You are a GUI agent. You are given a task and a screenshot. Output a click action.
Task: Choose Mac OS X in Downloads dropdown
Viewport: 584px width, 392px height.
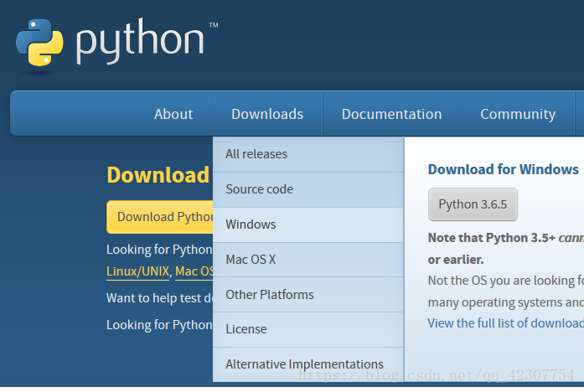pos(308,260)
